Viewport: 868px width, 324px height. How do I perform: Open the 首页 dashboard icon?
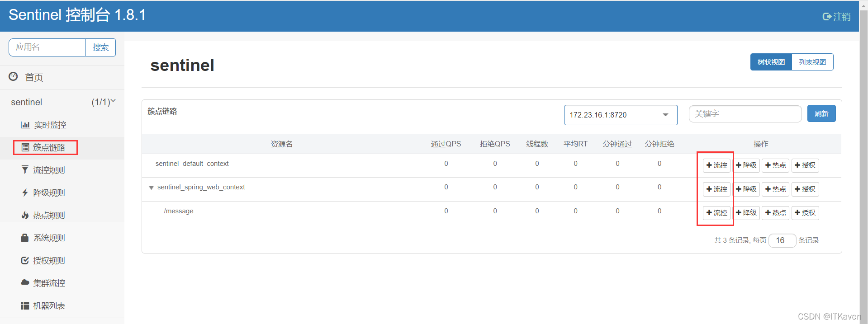[x=14, y=77]
